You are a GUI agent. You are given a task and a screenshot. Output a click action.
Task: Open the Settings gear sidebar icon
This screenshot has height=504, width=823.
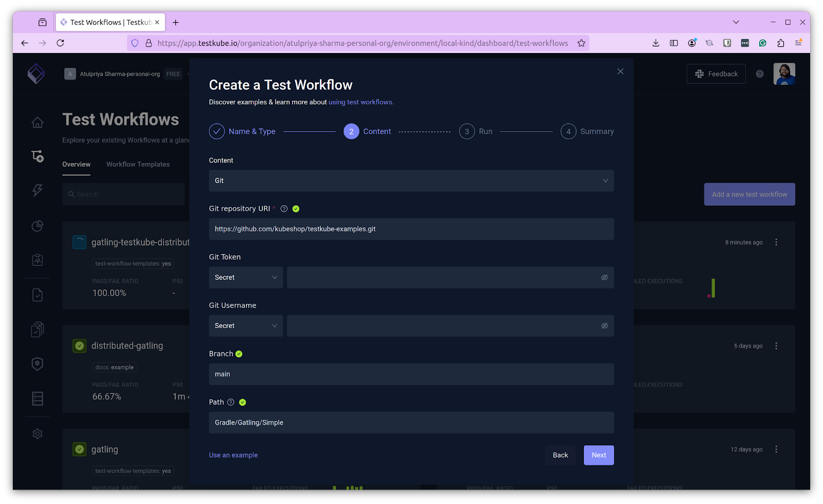tap(38, 434)
